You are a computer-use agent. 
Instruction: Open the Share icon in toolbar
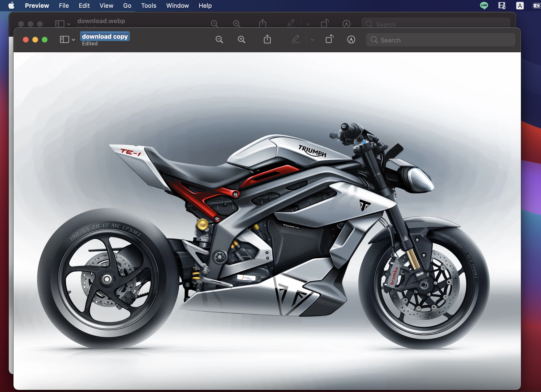click(267, 40)
